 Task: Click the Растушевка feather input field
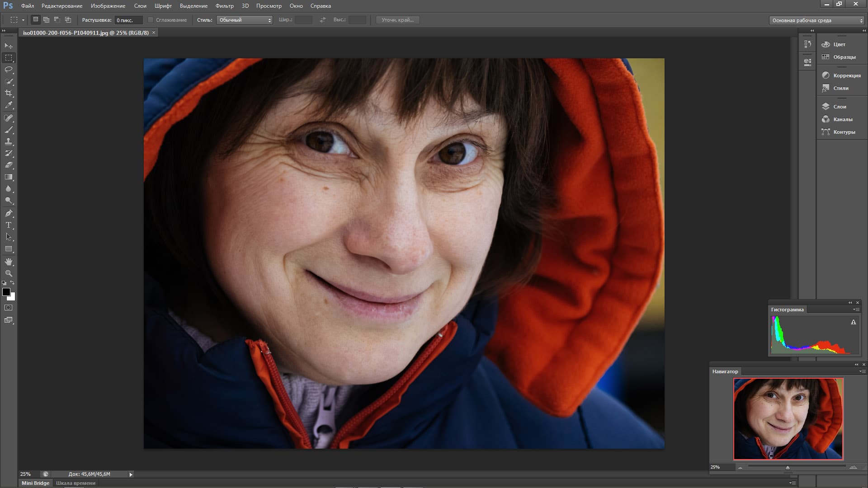[128, 20]
